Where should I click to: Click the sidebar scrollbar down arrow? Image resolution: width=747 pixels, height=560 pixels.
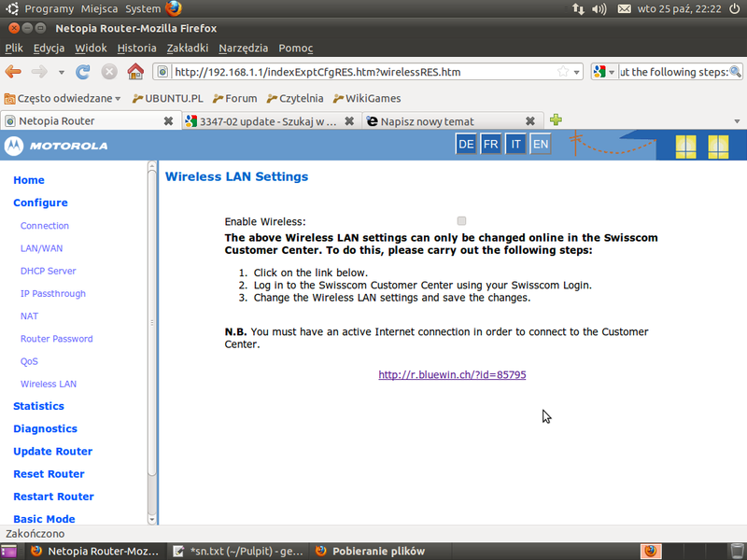click(x=152, y=520)
